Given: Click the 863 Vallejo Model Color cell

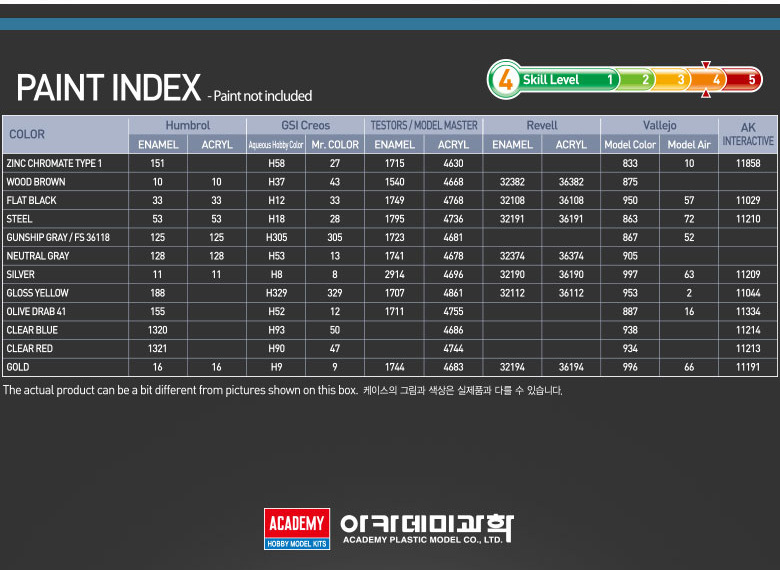Looking at the screenshot, I should pyautogui.click(x=630, y=219).
